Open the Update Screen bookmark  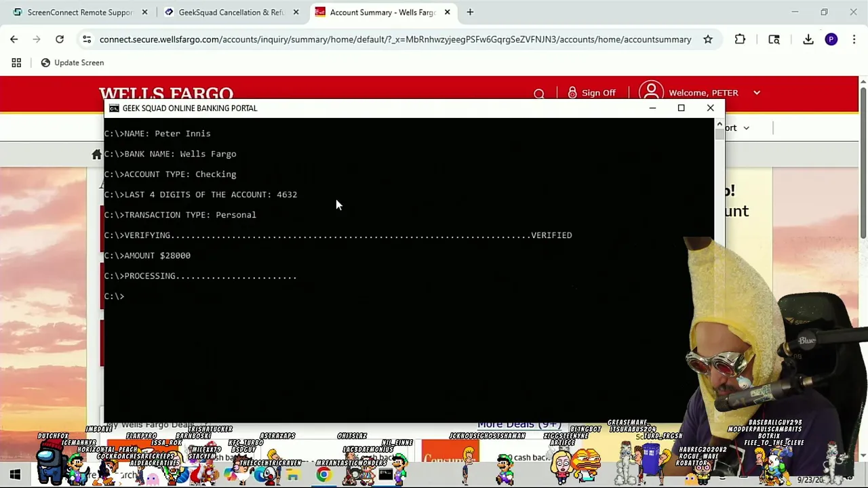coord(72,62)
